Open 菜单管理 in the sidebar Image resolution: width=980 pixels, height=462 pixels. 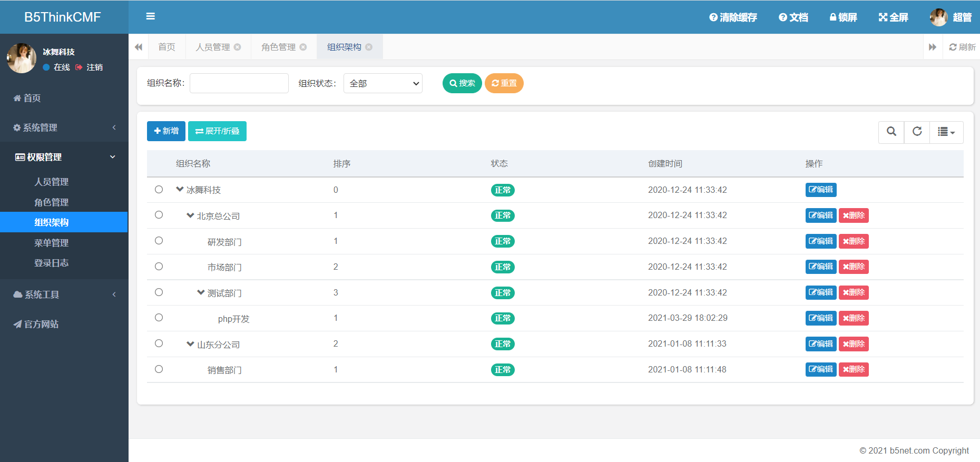[52, 243]
